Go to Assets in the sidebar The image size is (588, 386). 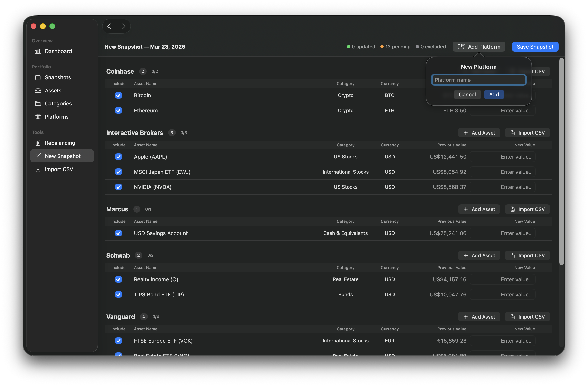click(x=62, y=91)
